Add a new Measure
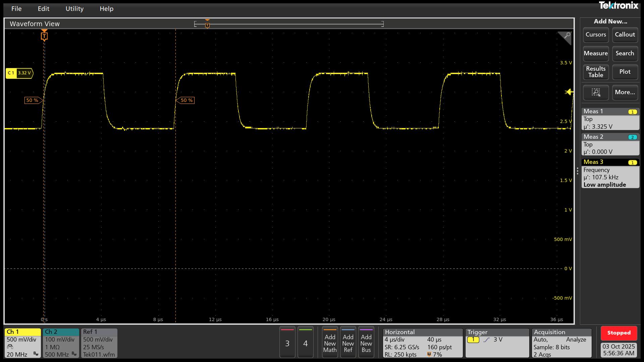The height and width of the screenshot is (362, 644). click(x=596, y=53)
